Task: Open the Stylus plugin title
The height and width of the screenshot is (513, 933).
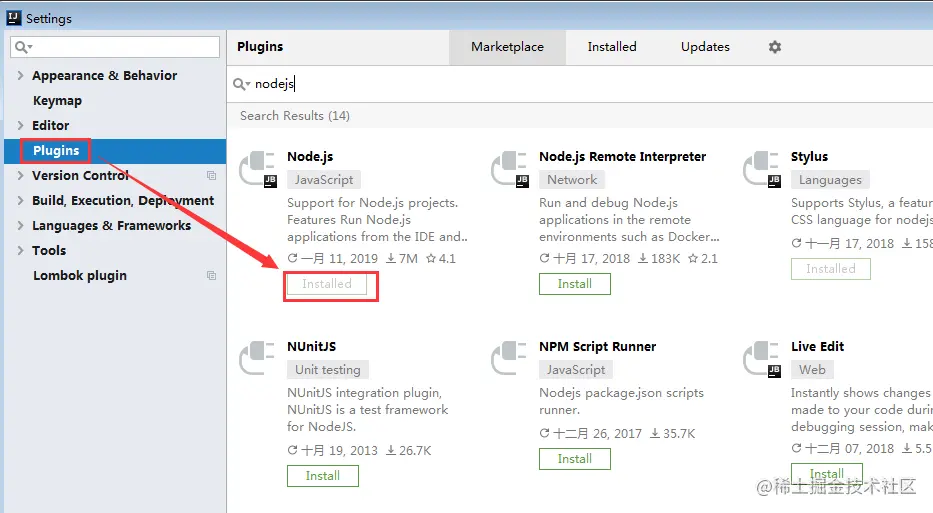Action: [x=809, y=157]
